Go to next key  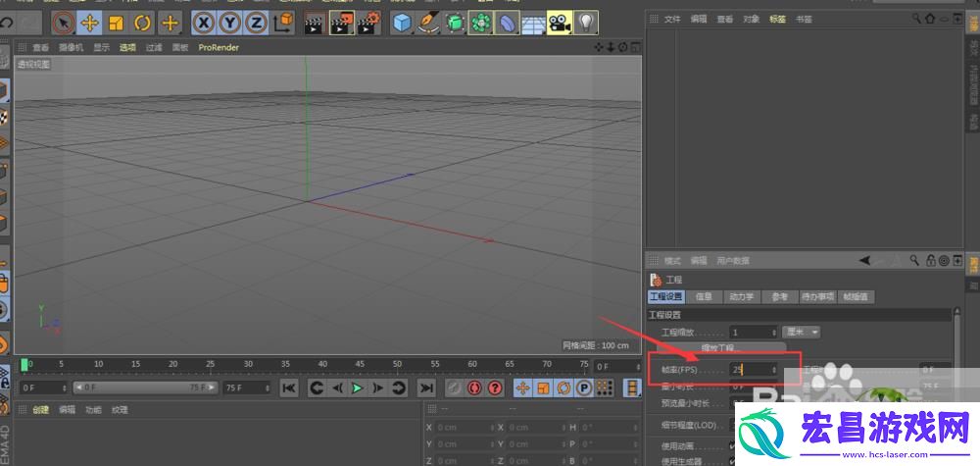pyautogui.click(x=398, y=388)
